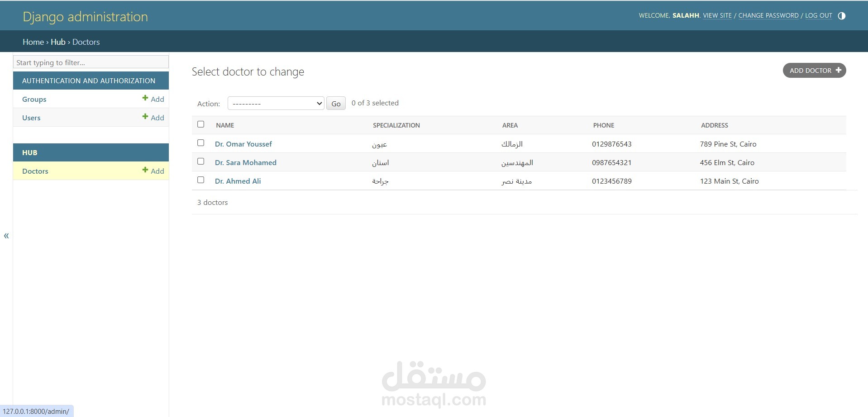This screenshot has height=417, width=868.
Task: Click the phone number 0129876543
Action: (x=612, y=144)
